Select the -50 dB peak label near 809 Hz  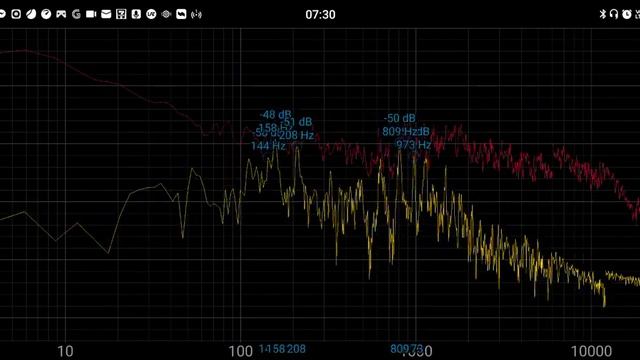click(400, 118)
